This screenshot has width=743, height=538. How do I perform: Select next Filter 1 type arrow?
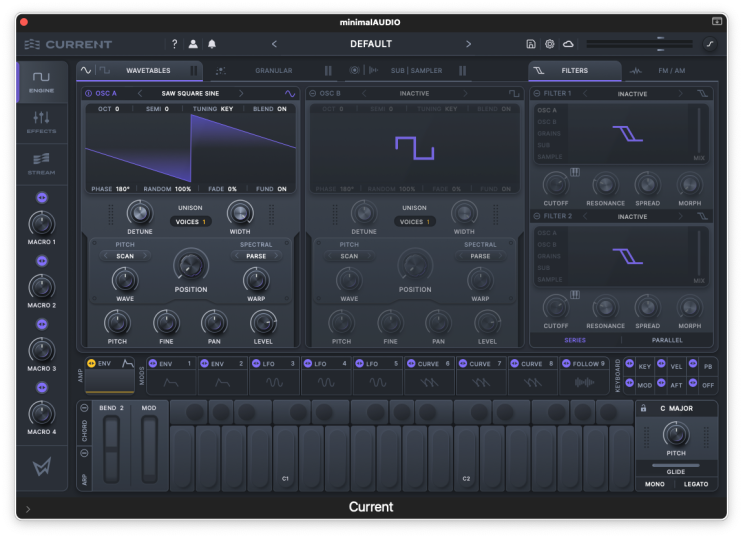click(x=680, y=93)
